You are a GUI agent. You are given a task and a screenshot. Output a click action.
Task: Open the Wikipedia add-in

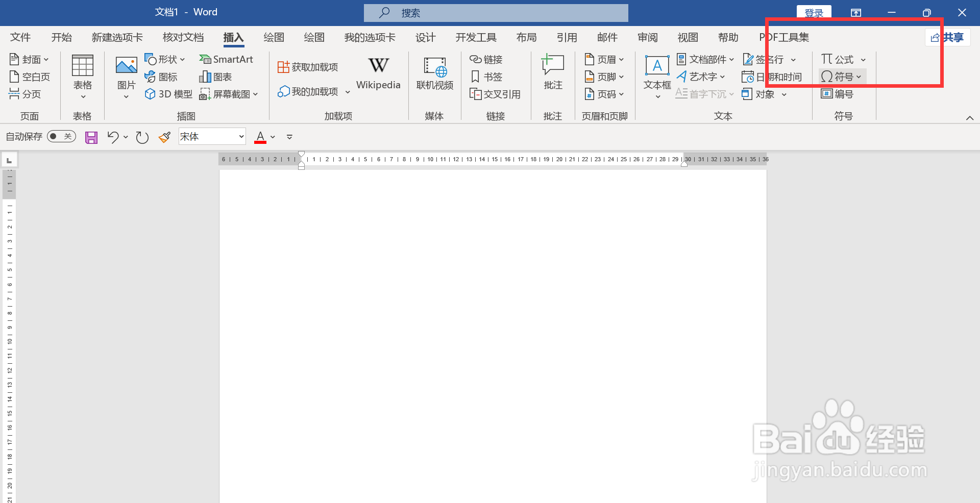pyautogui.click(x=378, y=74)
